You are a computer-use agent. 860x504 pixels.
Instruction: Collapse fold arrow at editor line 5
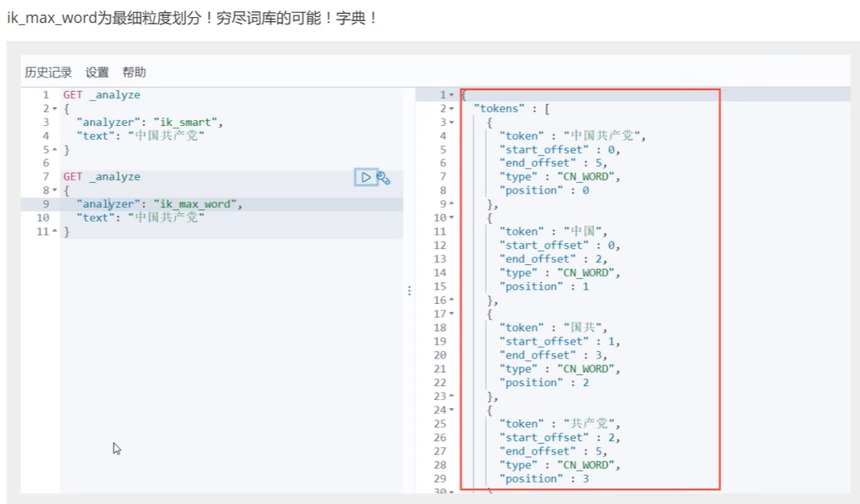[54, 150]
